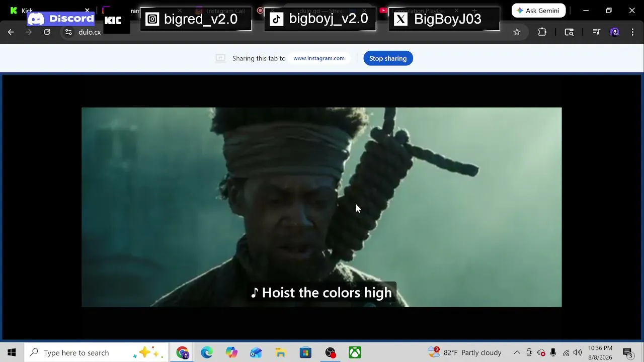Click the Ask Gemini button
This screenshot has width=644, height=362.
[538, 11]
